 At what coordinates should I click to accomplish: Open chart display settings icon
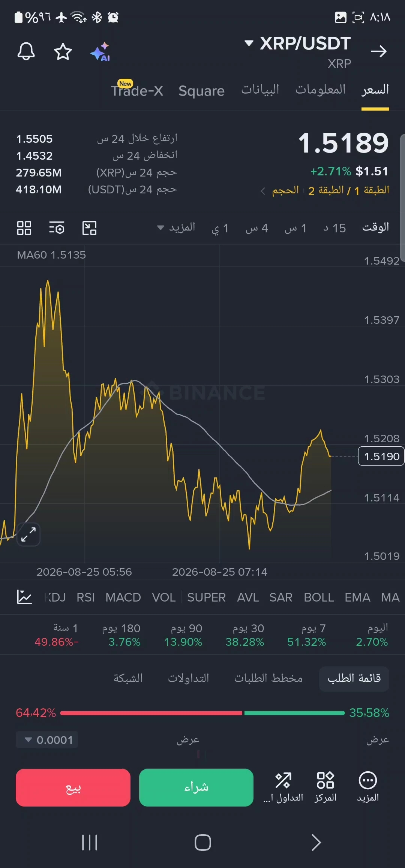[57, 228]
